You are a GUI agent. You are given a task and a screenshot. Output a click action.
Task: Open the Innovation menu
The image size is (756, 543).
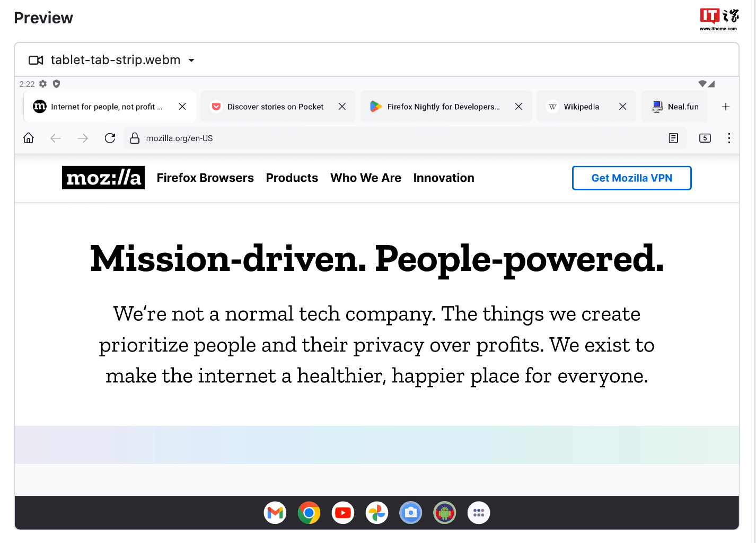[x=444, y=178]
